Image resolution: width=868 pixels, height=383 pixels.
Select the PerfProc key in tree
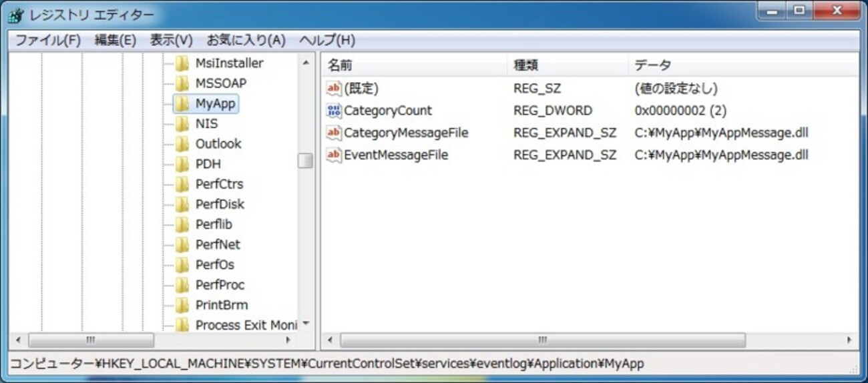pyautogui.click(x=220, y=285)
